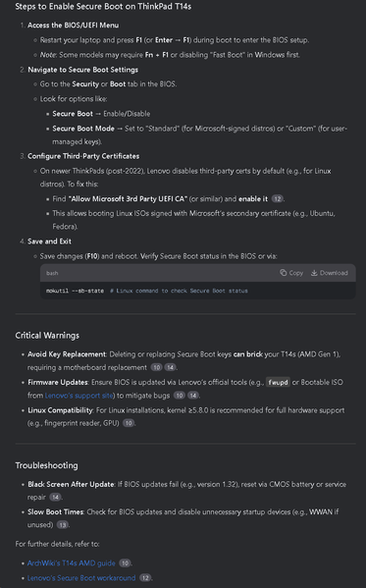Open citation 14 after 'service repair'
This screenshot has height=588, width=366.
point(55,497)
